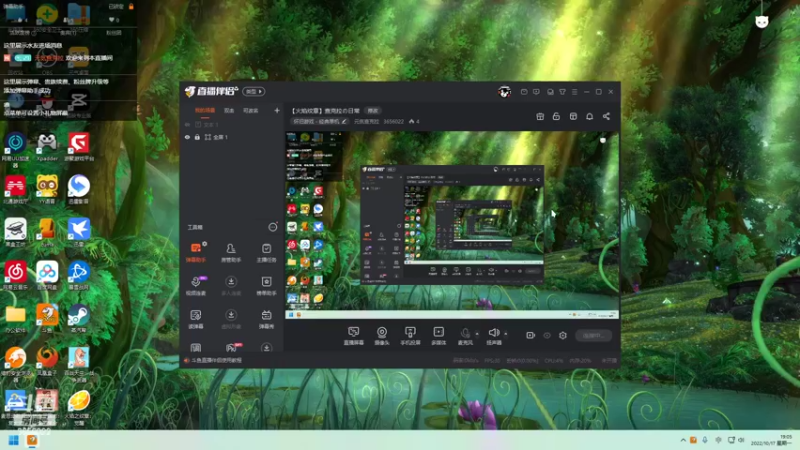Viewport: 800px width, 450px height.
Task: Click the room number 3656022
Action: (393, 121)
